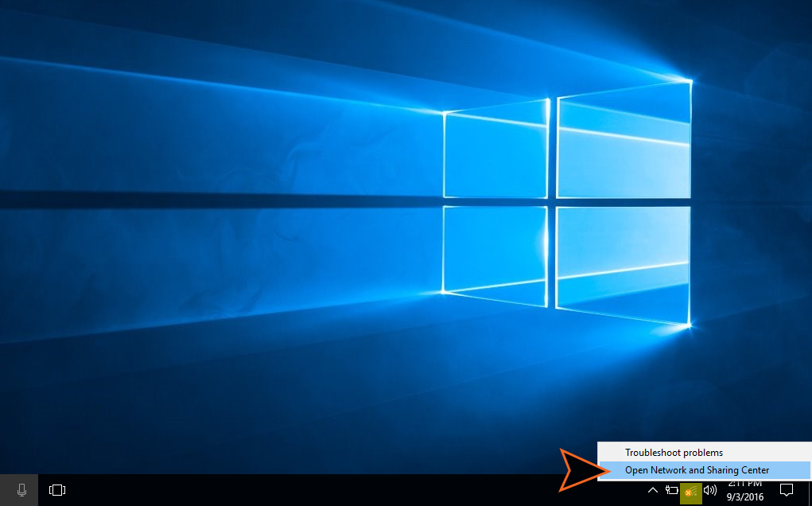Open the Action Center notification icon
The width and height of the screenshot is (812, 506).
click(787, 490)
